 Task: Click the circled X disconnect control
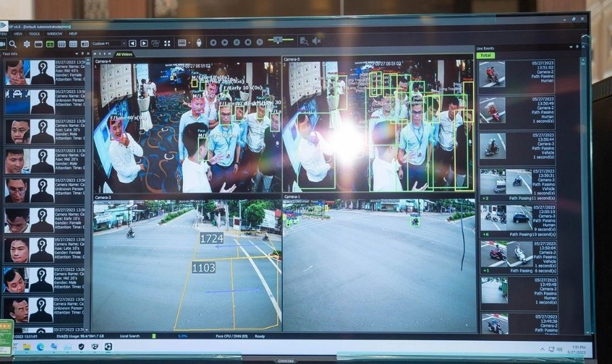click(x=260, y=42)
